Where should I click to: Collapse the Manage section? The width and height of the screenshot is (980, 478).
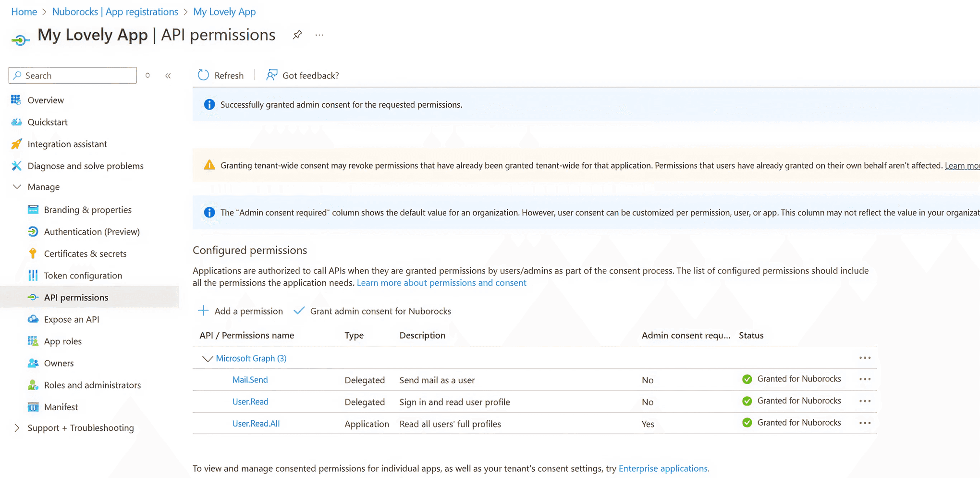point(17,187)
